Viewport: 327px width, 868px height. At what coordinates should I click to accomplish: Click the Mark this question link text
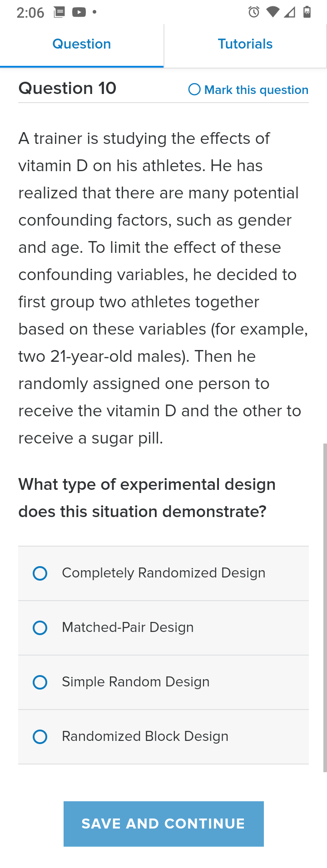click(256, 90)
